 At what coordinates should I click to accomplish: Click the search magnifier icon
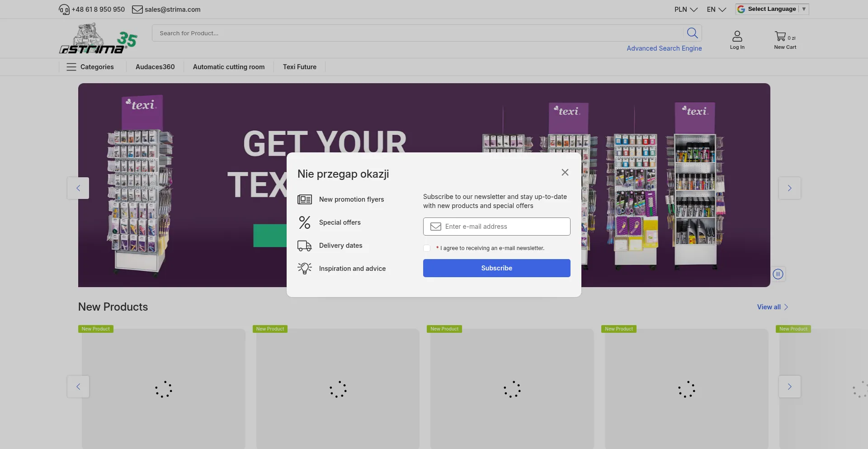point(692,33)
